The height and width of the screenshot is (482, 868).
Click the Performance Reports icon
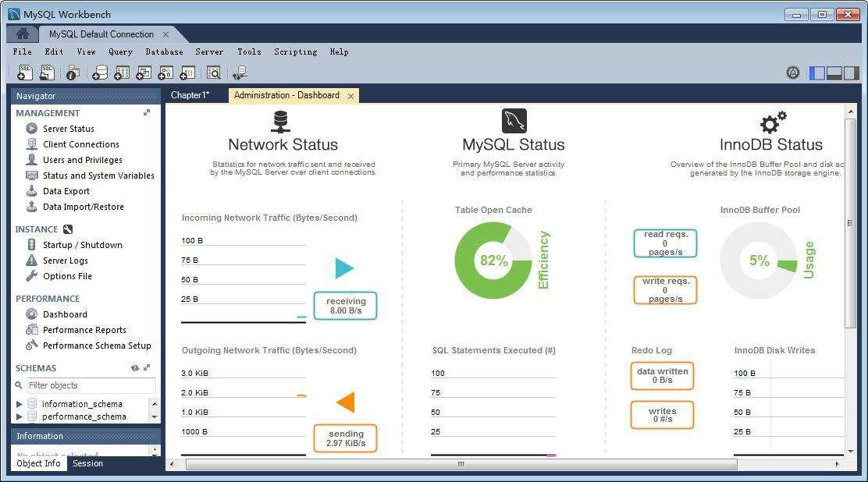click(x=31, y=330)
